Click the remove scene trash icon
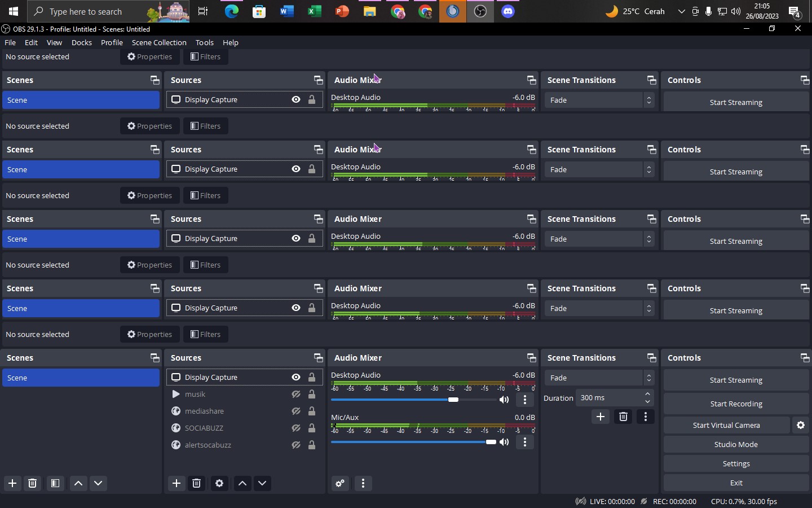 (33, 483)
